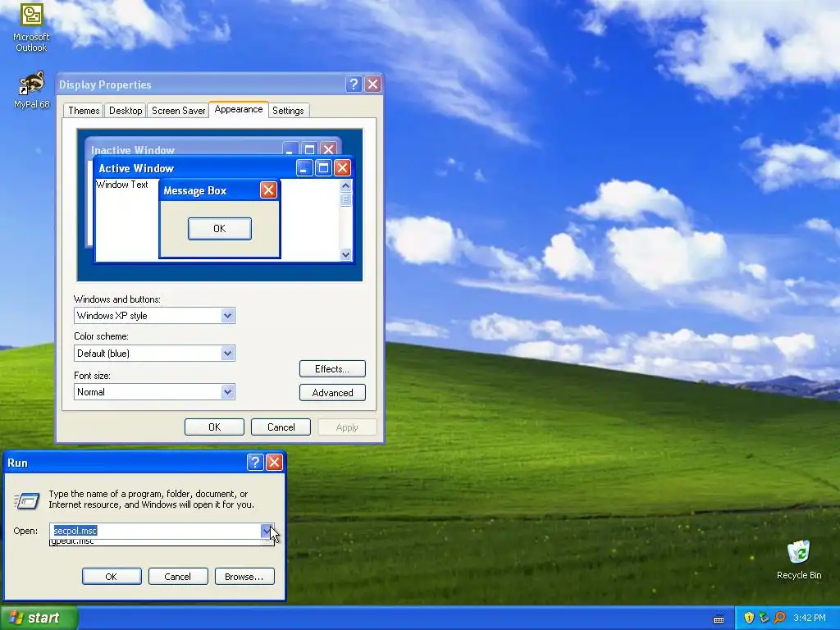Click the on-screen keyboard taskbar icon
The image size is (840, 630).
tap(719, 619)
